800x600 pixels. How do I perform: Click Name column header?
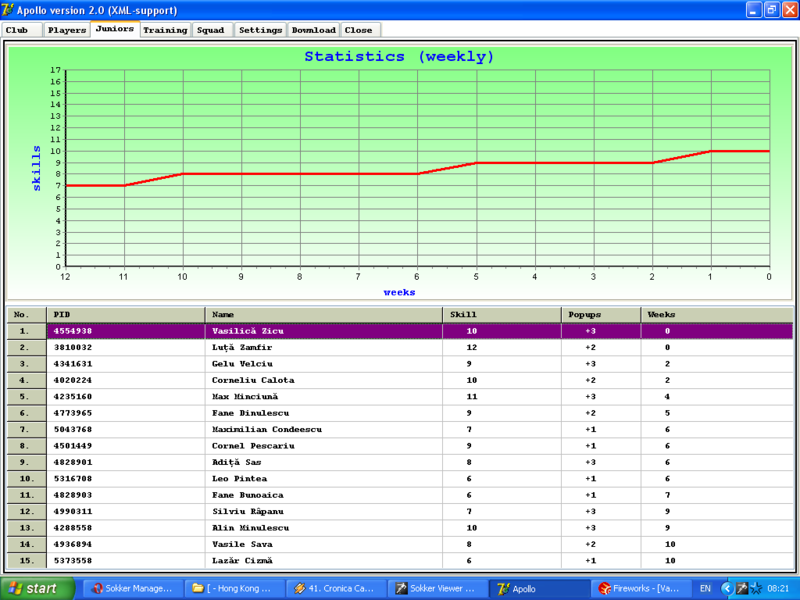click(324, 314)
